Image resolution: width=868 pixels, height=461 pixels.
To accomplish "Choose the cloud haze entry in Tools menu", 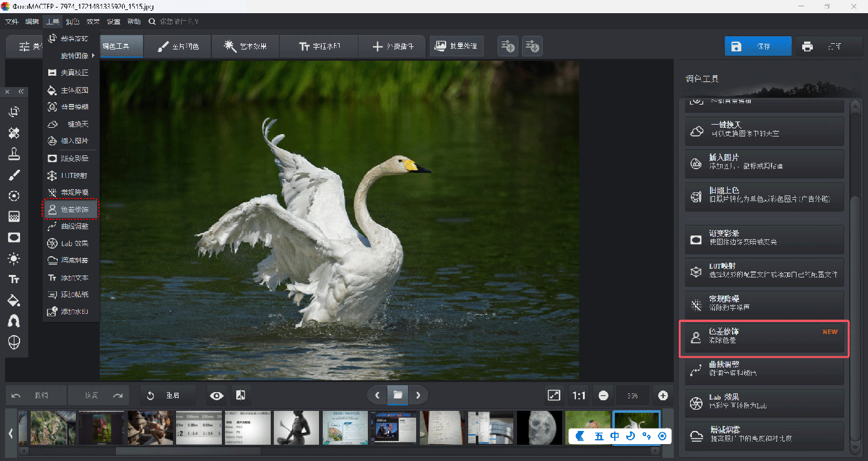I will 71,260.
